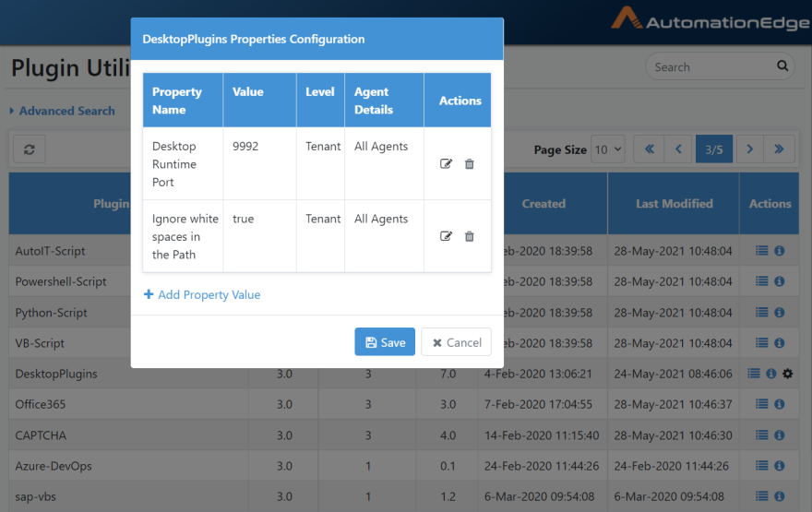Show info for VB-Script
This screenshot has width=812, height=512.
click(780, 342)
